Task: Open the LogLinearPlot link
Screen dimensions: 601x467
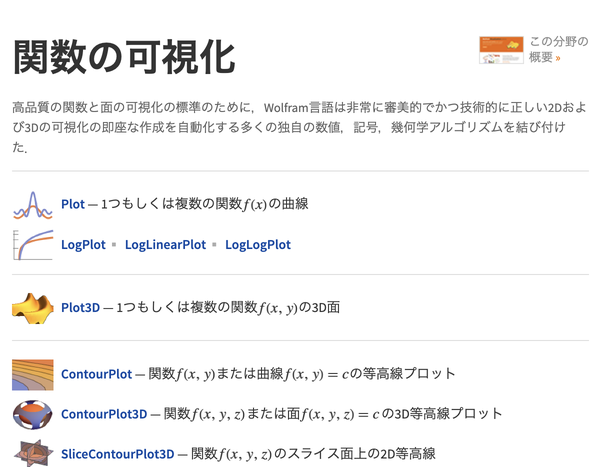Action: (165, 244)
